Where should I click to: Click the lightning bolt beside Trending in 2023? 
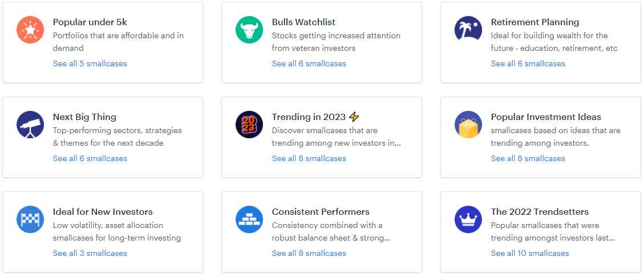point(354,117)
